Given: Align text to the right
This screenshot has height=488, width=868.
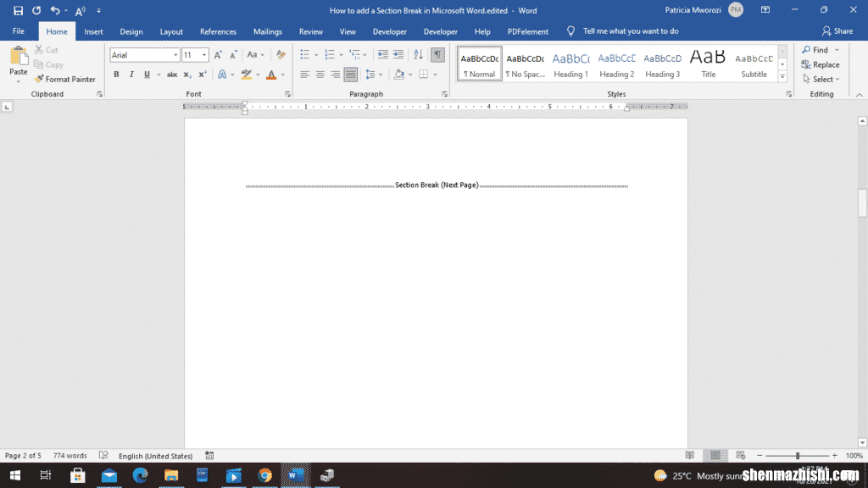Looking at the screenshot, I should coord(336,75).
